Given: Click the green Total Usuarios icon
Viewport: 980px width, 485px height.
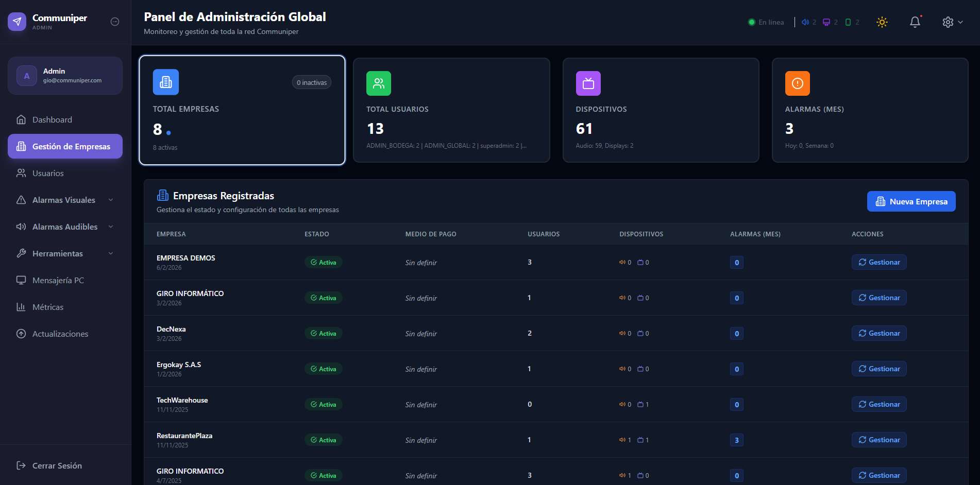Looking at the screenshot, I should point(379,83).
